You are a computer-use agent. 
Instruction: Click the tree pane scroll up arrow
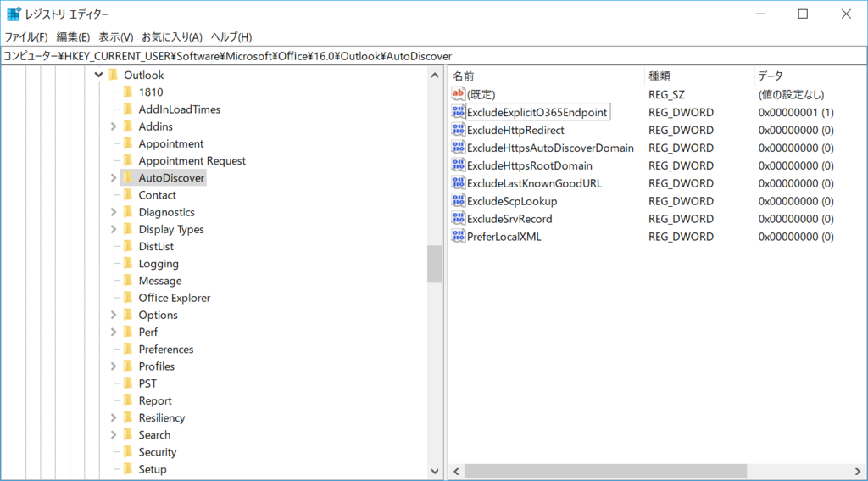point(435,75)
